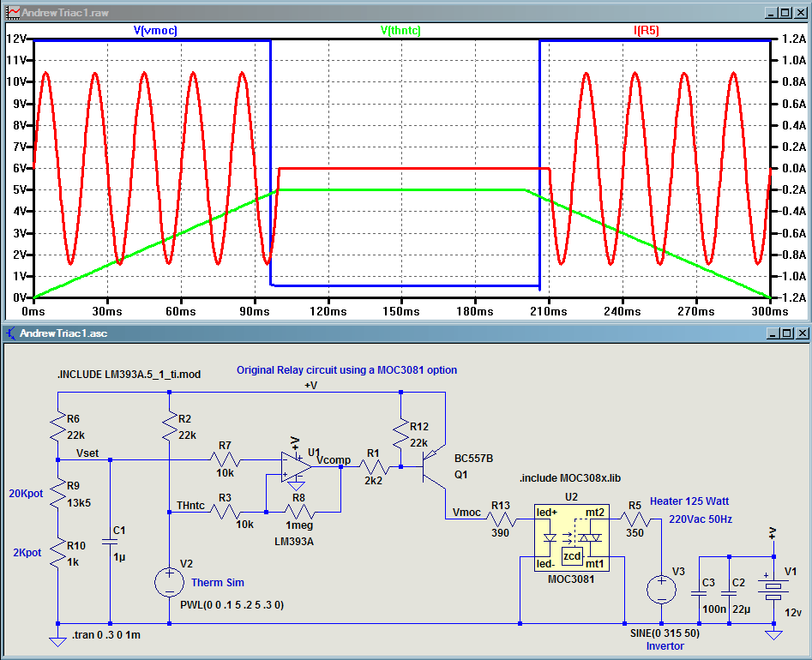The width and height of the screenshot is (812, 660).
Task: Select resistor R9 13k5 symbol
Action: click(58, 494)
